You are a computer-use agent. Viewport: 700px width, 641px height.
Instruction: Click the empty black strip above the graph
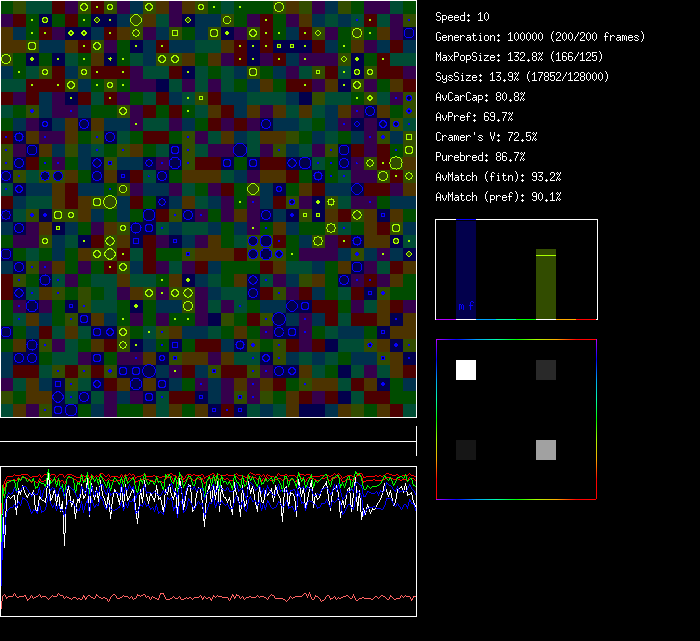(x=208, y=430)
